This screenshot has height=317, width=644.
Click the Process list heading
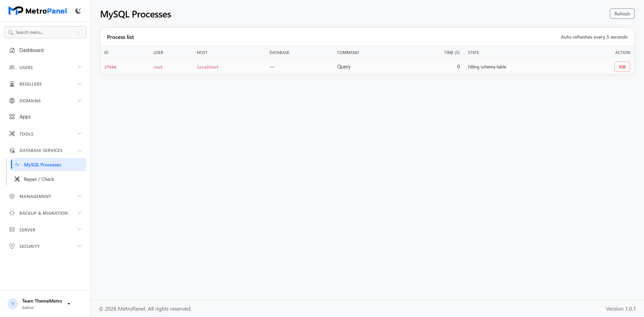coord(120,37)
